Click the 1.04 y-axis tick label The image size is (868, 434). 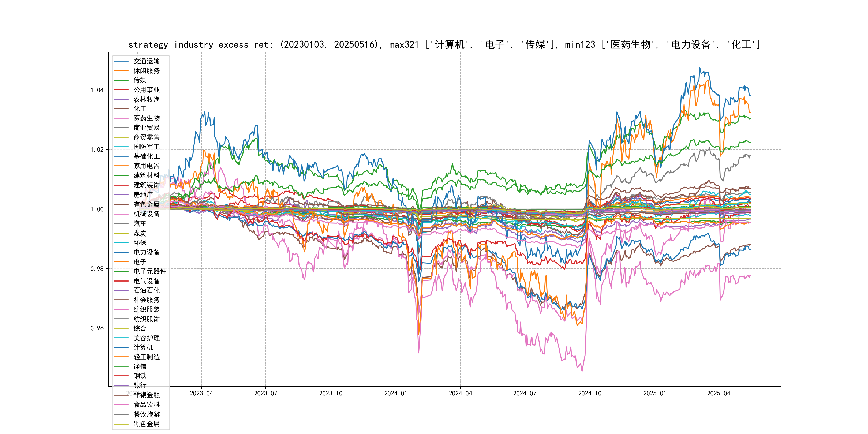click(97, 90)
